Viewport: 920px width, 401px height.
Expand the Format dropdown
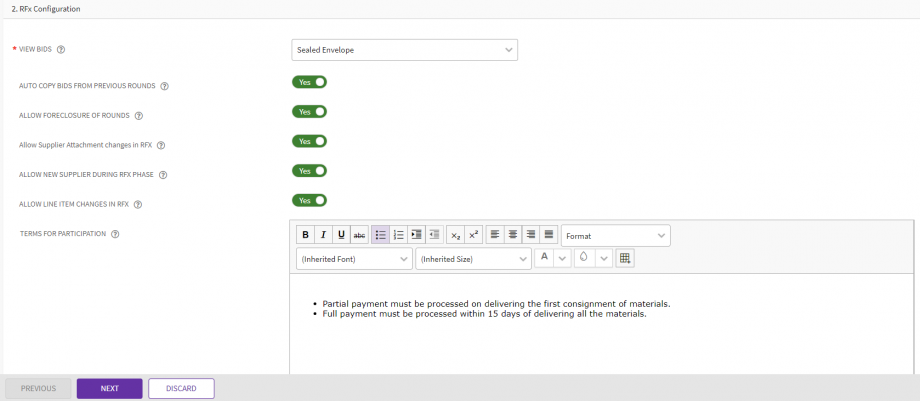[615, 235]
